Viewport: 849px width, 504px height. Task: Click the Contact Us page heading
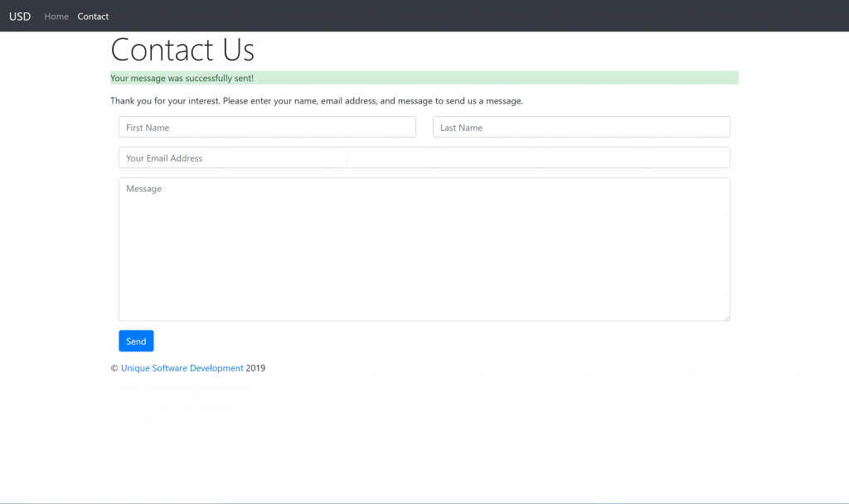182,50
